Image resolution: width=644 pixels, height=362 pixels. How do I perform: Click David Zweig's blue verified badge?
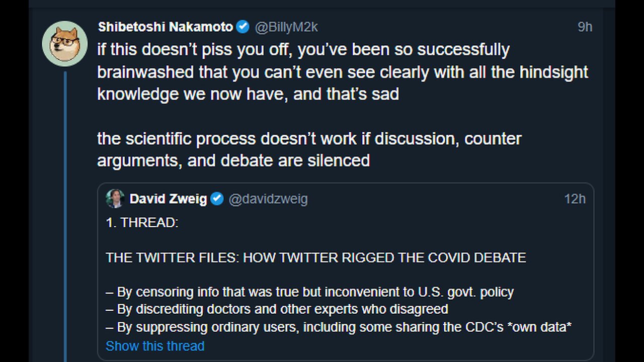(x=217, y=199)
